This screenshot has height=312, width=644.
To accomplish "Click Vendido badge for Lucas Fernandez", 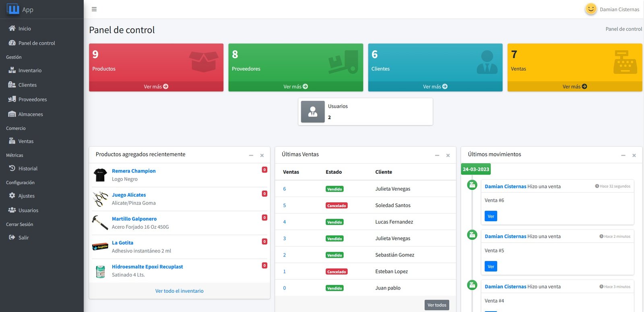I will coord(334,222).
